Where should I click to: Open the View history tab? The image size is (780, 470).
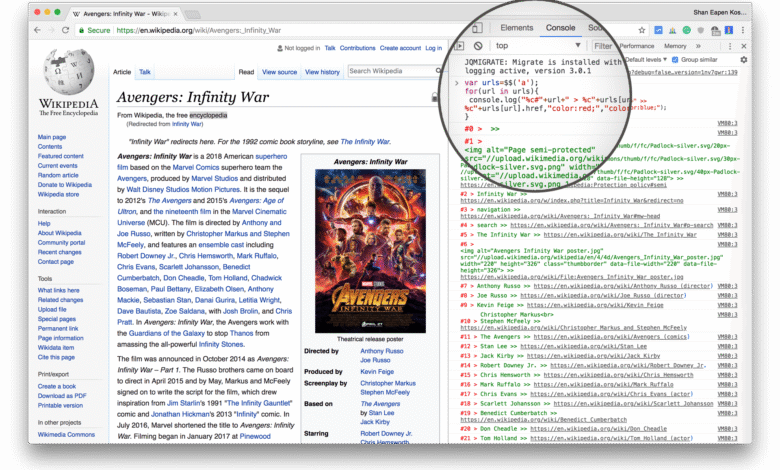coord(322,72)
